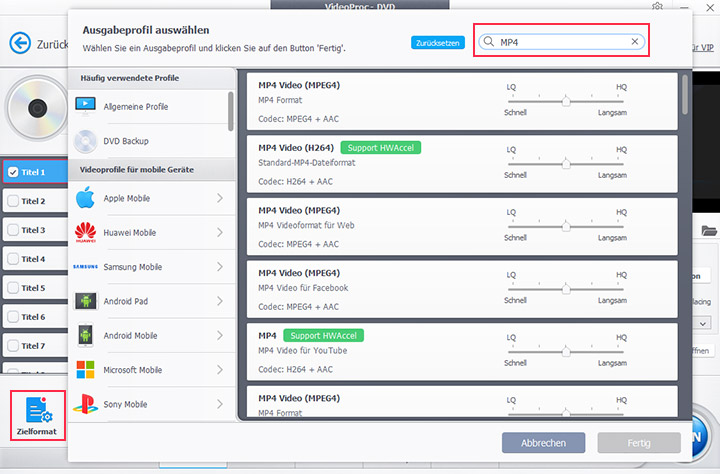Image resolution: width=720 pixels, height=474 pixels.
Task: Open the Zielformat icon at bottom left
Action: (37, 410)
